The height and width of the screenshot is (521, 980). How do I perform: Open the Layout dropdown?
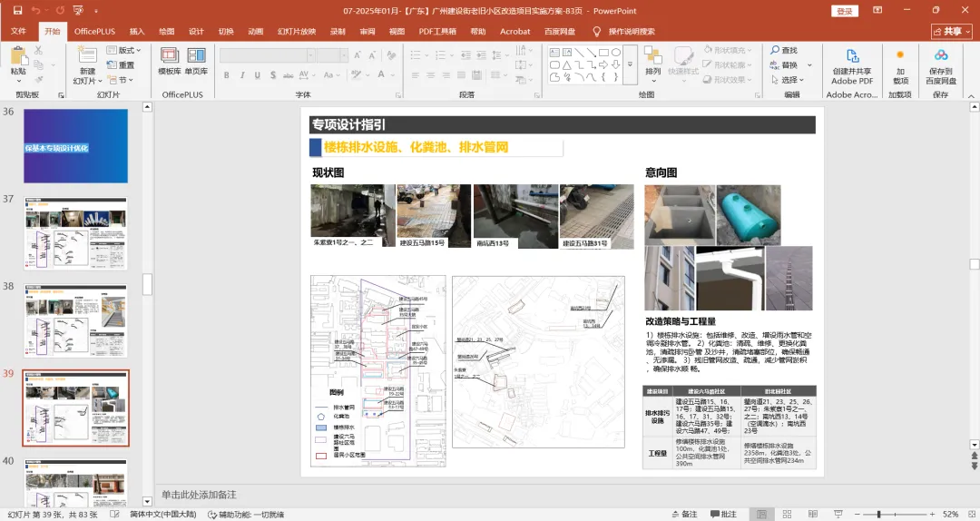coord(123,50)
